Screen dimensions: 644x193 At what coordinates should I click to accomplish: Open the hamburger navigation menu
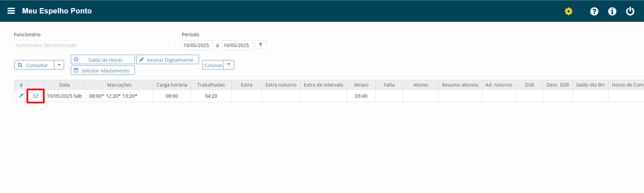(x=11, y=11)
